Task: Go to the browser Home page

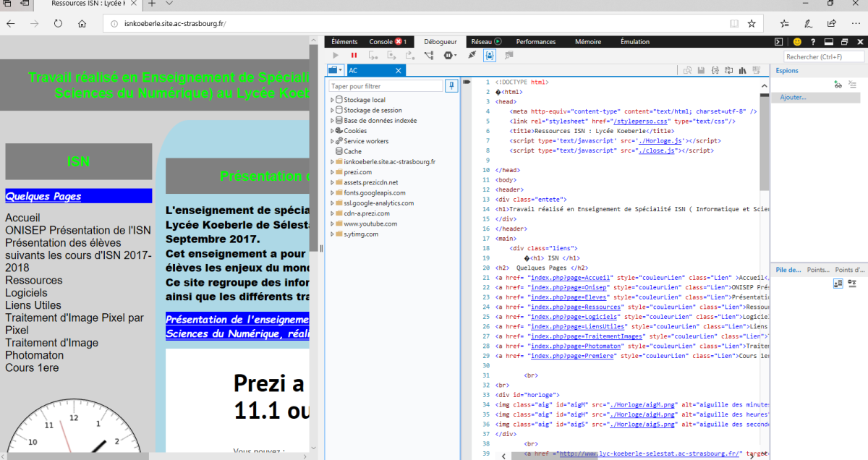Action: (82, 23)
